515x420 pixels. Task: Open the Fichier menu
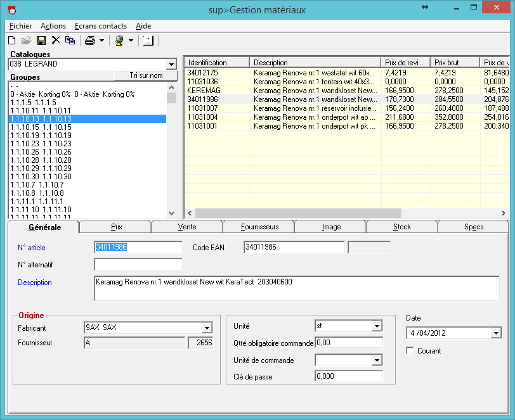coord(21,26)
